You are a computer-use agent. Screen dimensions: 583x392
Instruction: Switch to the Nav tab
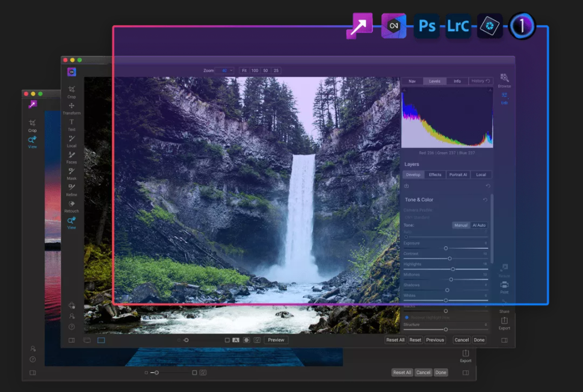(412, 81)
